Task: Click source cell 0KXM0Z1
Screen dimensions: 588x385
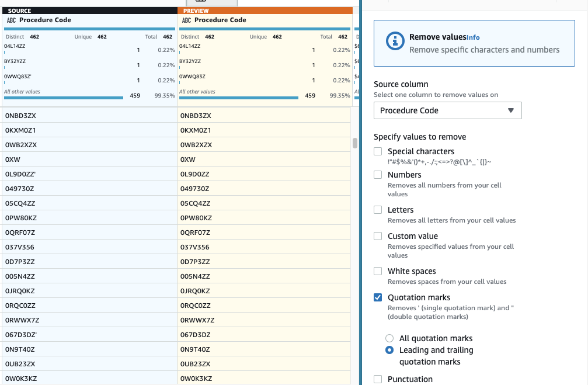Action: (x=89, y=130)
